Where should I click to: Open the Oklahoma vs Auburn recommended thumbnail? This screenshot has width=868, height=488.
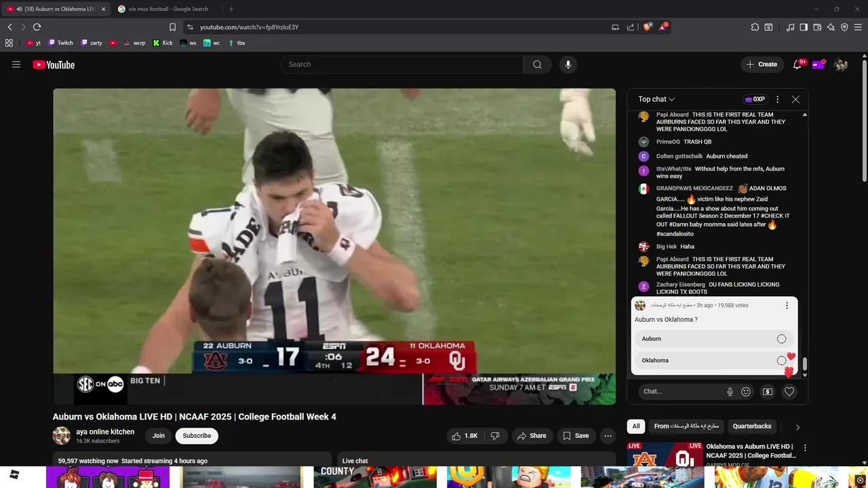click(x=665, y=454)
